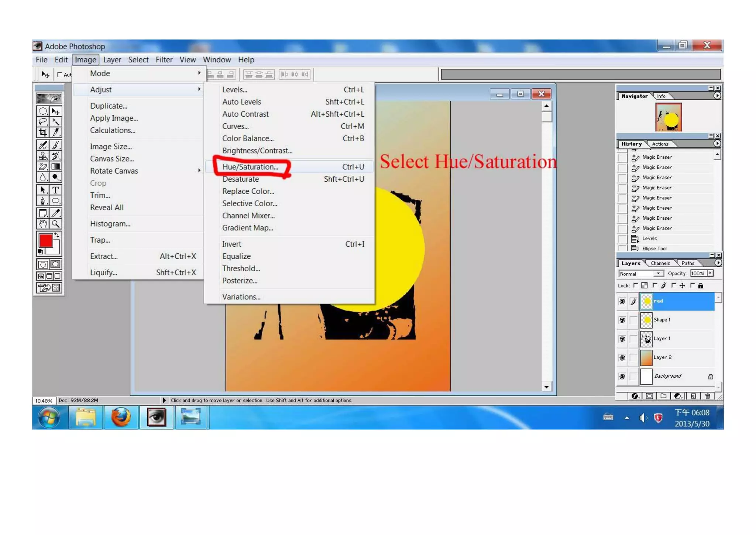Swap foreground and background colors

57,235
